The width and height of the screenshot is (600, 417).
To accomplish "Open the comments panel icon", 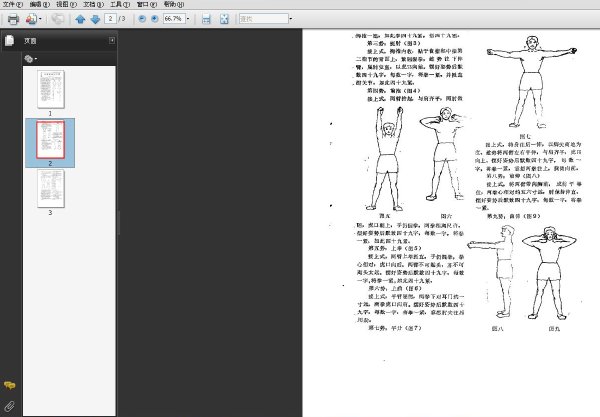I will [x=9, y=385].
